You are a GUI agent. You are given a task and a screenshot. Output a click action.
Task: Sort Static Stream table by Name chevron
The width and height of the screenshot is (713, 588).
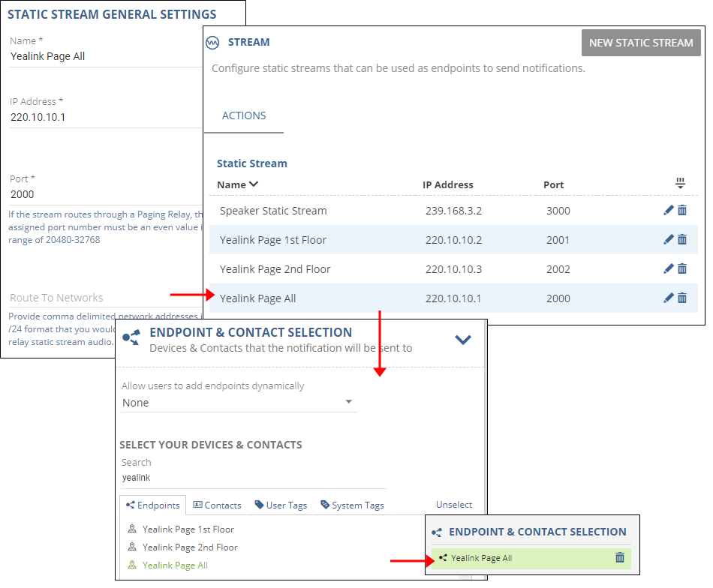click(254, 184)
